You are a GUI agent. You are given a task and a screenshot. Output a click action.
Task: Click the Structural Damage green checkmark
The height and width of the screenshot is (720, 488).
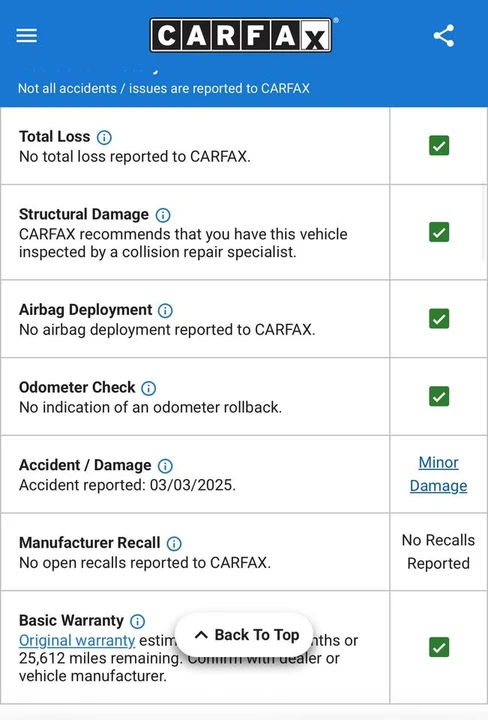point(439,232)
